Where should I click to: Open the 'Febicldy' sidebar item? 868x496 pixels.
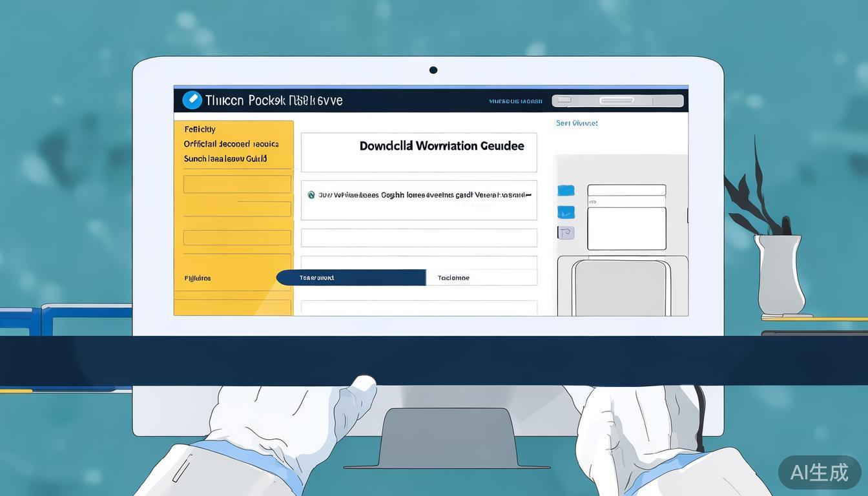[200, 129]
